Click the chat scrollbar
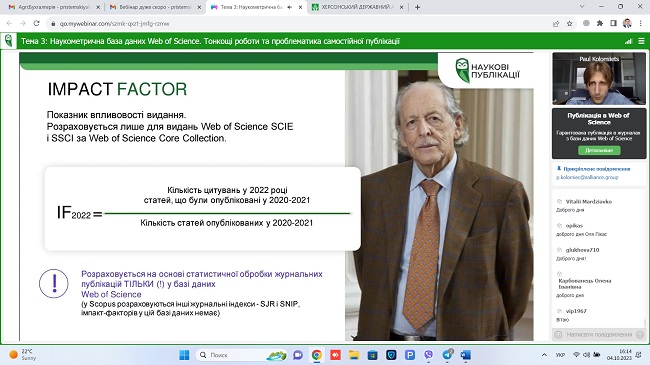 [x=645, y=322]
